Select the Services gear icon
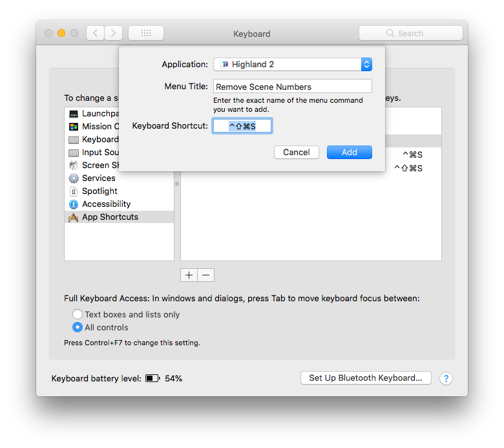The height and width of the screenshot is (448, 504). 74,178
